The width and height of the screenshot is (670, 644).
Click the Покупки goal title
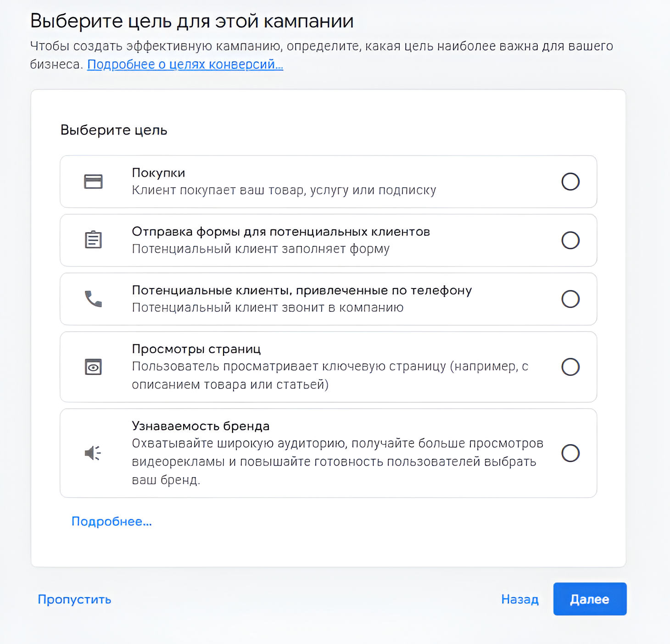[x=158, y=173]
